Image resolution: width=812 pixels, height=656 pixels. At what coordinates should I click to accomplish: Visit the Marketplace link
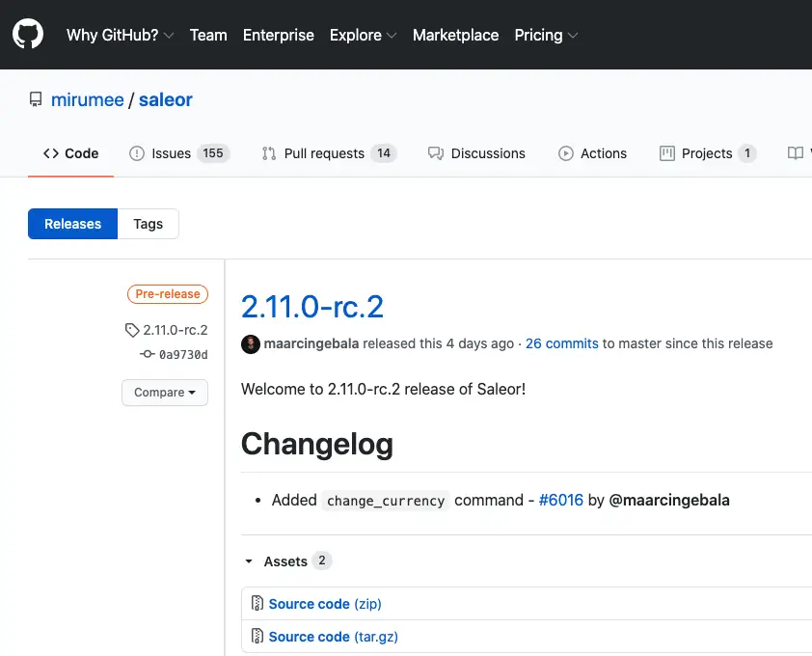click(x=456, y=35)
